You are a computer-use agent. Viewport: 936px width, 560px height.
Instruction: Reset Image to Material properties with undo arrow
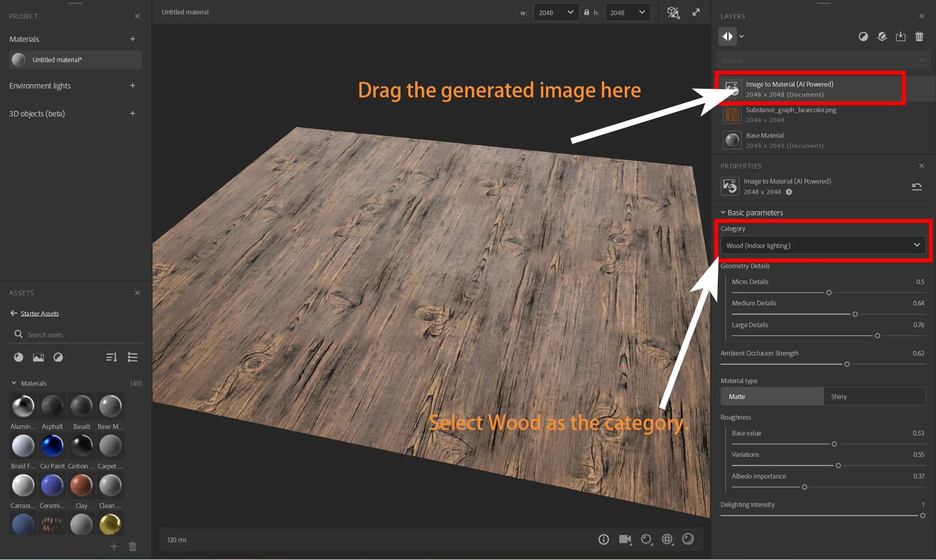pos(917,187)
